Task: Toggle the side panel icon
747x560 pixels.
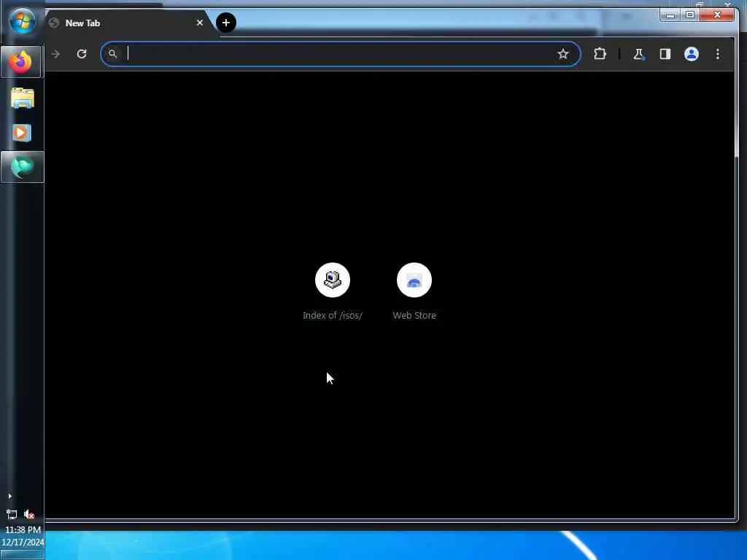Action: click(665, 54)
